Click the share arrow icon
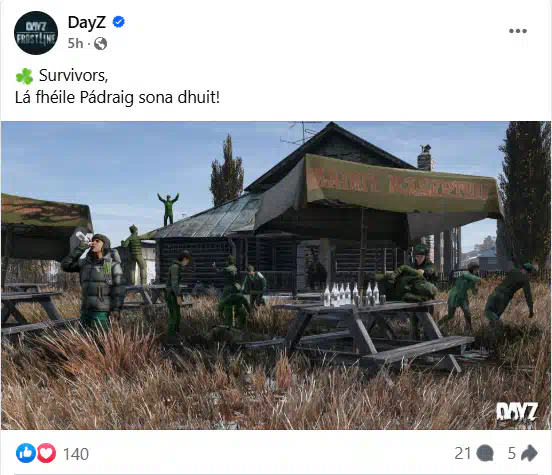552x475 pixels. pos(529,453)
